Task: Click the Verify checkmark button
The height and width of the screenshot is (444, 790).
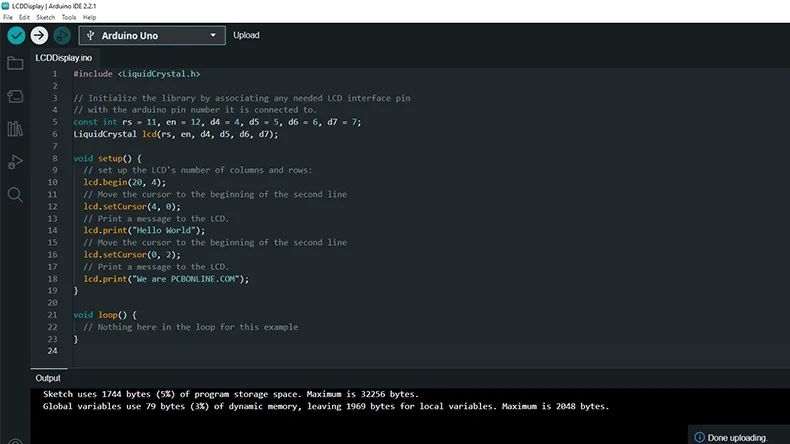Action: (x=16, y=35)
